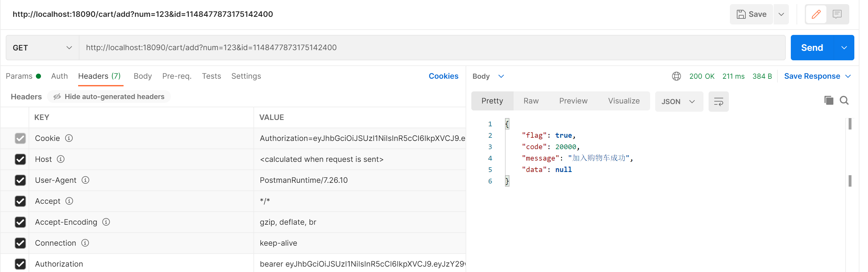Switch to the Auth tab
This screenshot has width=868, height=272.
[x=59, y=76]
